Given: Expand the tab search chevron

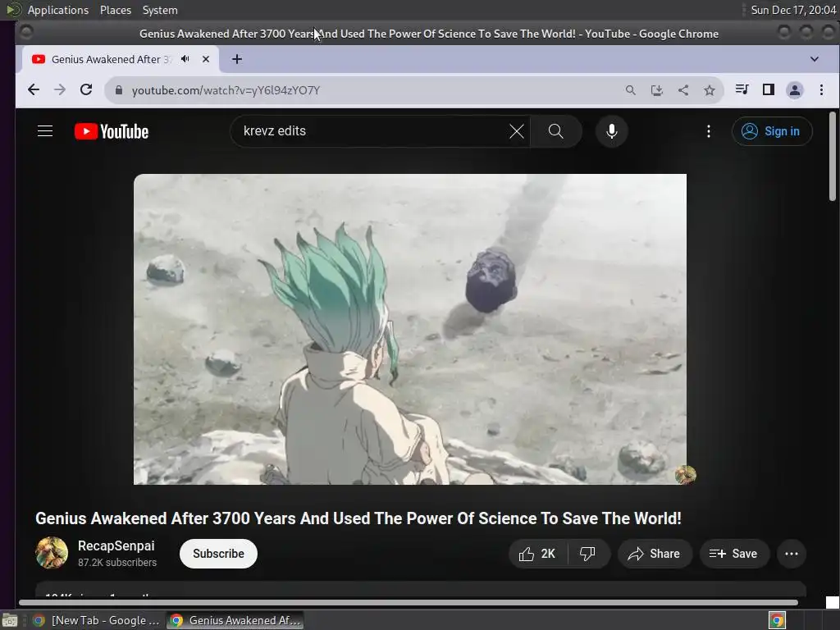Looking at the screenshot, I should point(815,59).
